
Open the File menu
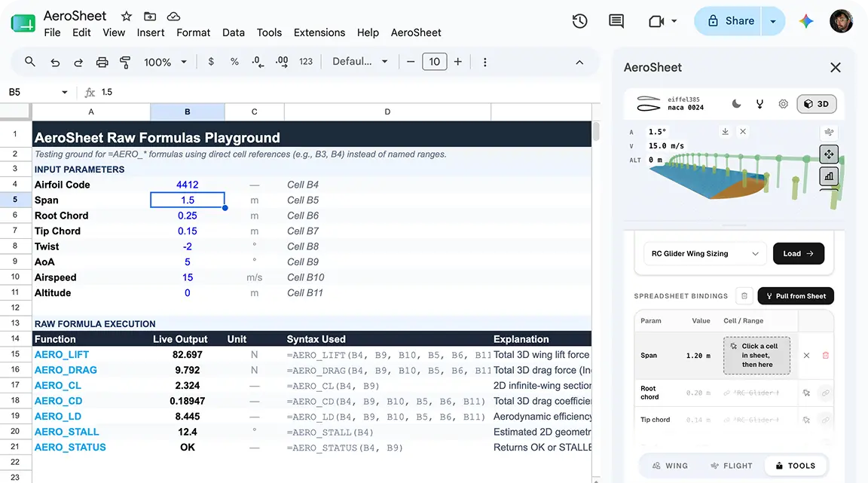tap(52, 32)
